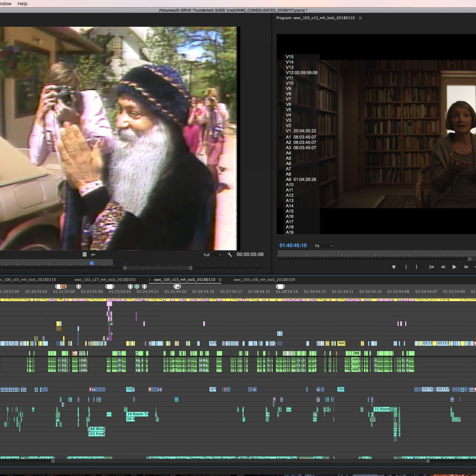Click Go to In point button
476x476 pixels.
tap(431, 267)
